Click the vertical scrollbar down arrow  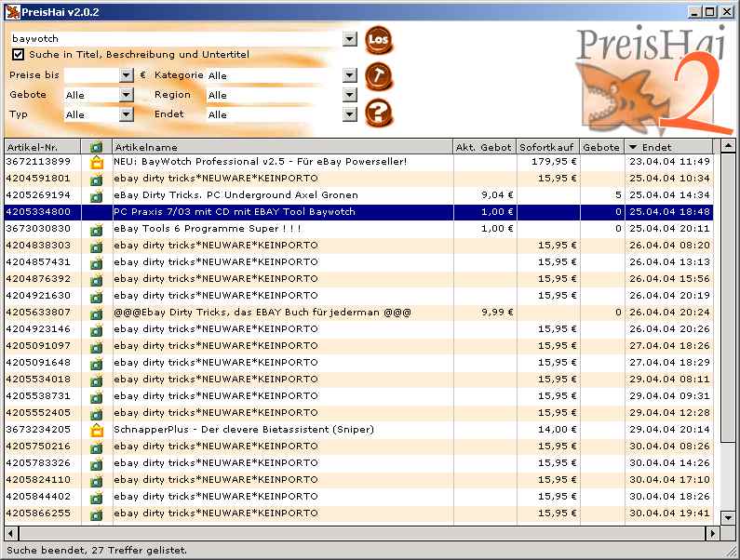tap(728, 518)
